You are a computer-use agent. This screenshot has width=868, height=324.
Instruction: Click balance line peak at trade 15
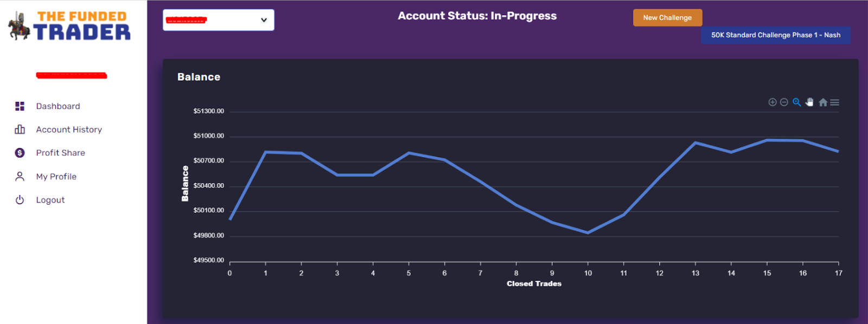point(767,140)
